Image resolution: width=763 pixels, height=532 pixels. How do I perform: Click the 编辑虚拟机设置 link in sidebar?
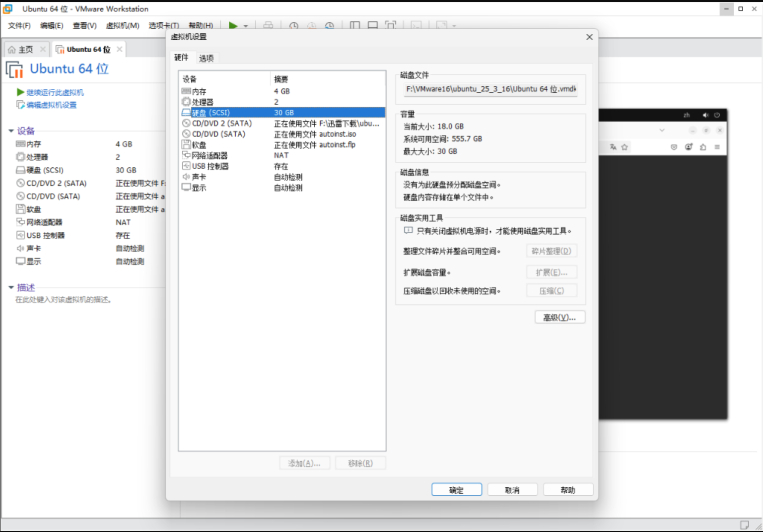point(51,105)
